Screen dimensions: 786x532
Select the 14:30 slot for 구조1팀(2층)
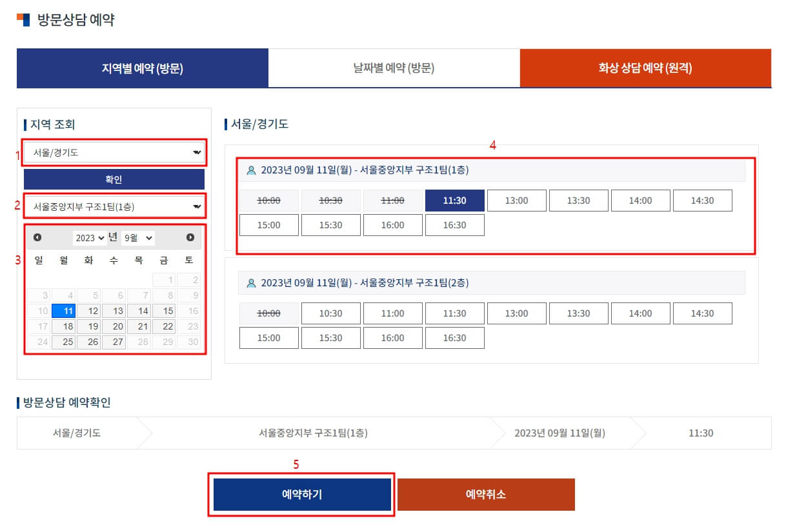tap(702, 313)
